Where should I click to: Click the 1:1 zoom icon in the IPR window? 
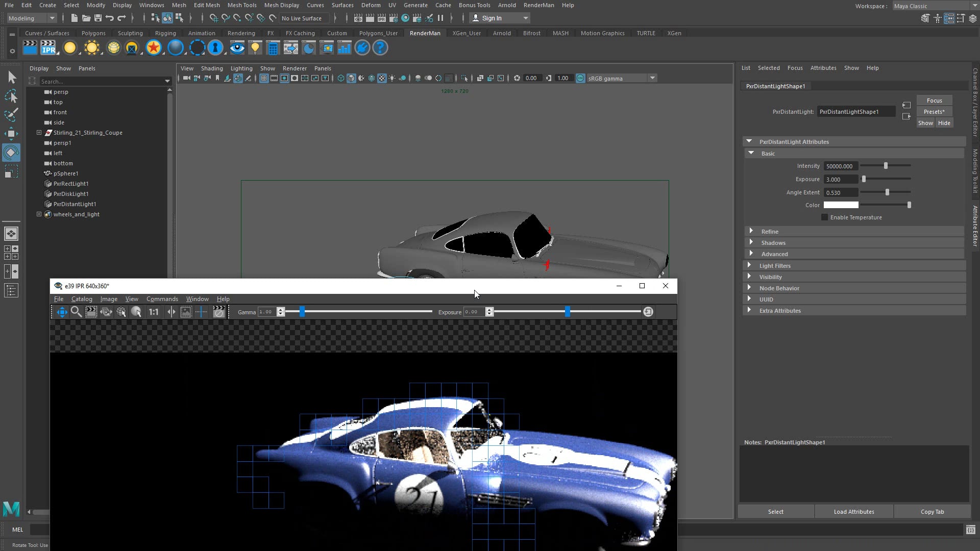pyautogui.click(x=154, y=312)
